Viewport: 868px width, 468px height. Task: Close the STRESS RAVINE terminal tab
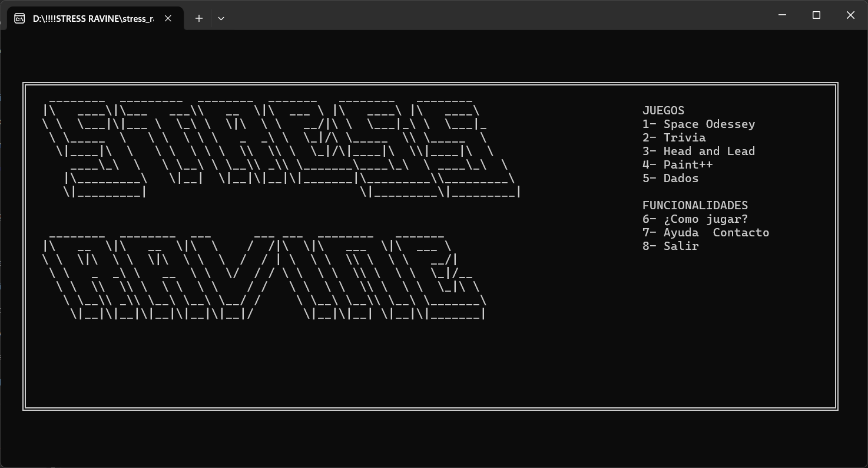(168, 18)
